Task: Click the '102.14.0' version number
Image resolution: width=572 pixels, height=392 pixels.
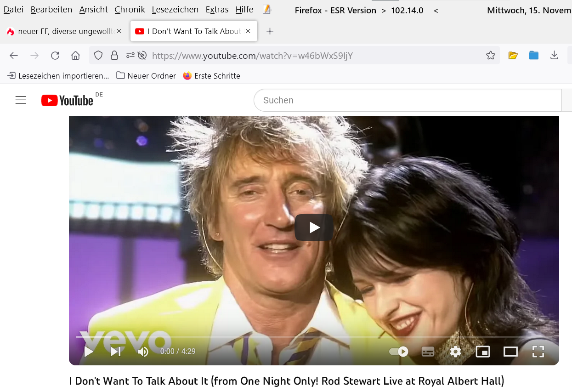Action: 407,10
